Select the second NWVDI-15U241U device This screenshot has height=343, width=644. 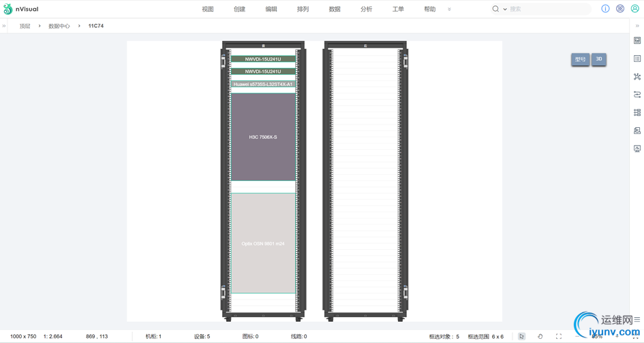point(263,71)
